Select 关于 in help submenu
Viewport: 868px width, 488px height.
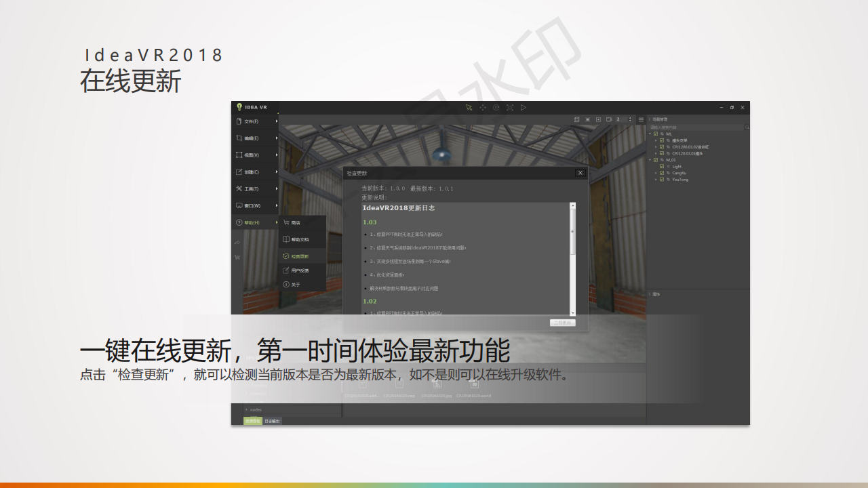pos(302,285)
